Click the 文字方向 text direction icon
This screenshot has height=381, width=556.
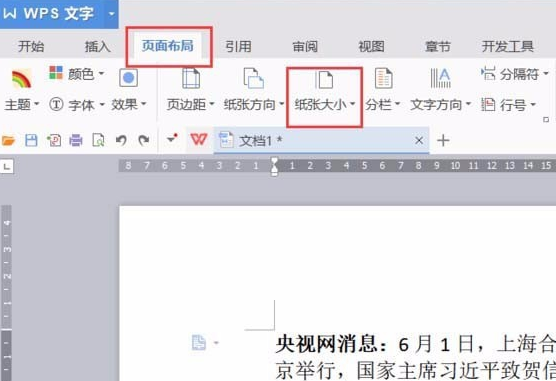(x=440, y=78)
